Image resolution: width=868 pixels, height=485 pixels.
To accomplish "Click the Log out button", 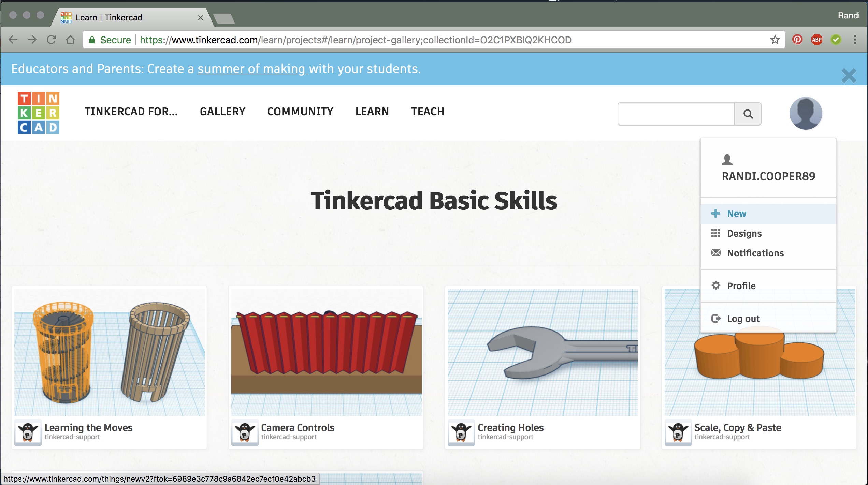I will (743, 318).
